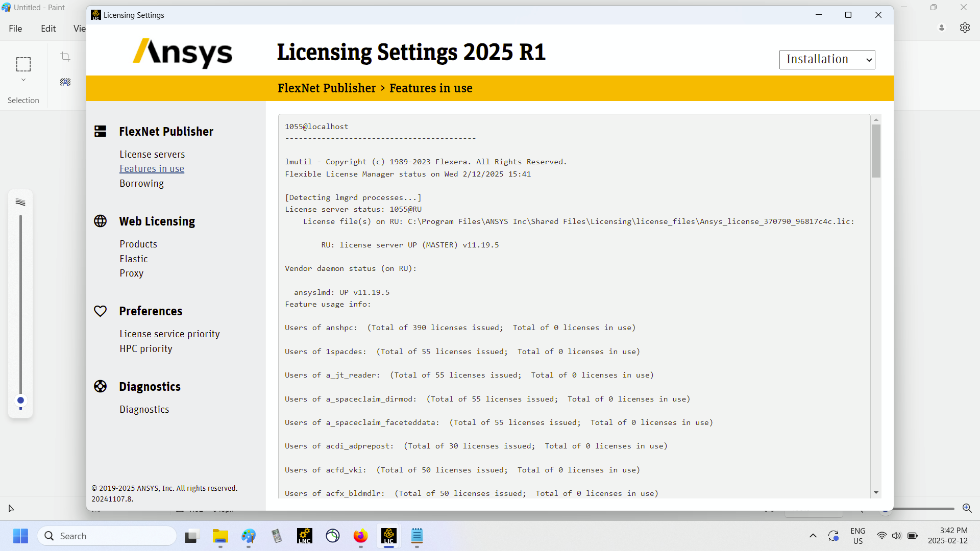This screenshot has width=980, height=551.
Task: Open the Edit menu in Paint
Action: click(x=48, y=29)
